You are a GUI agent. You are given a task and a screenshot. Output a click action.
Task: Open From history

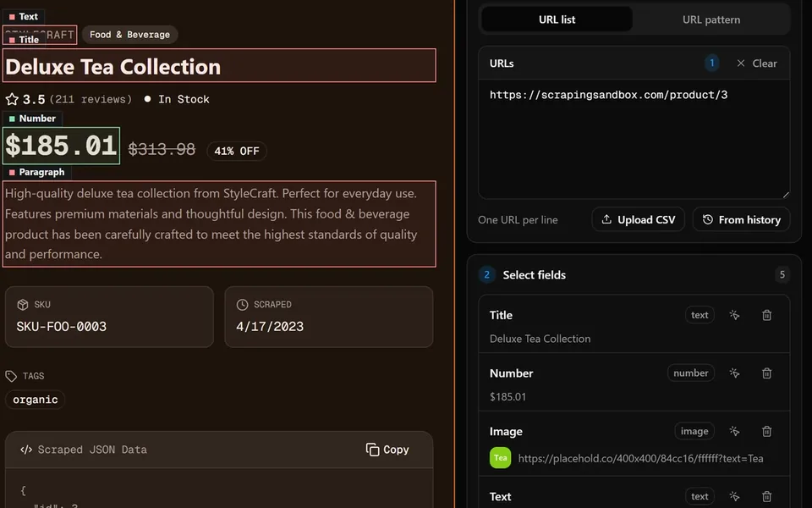(x=741, y=219)
